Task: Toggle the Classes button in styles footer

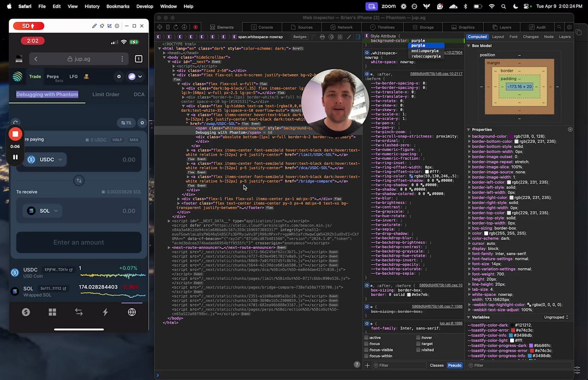Action: click(x=437, y=365)
